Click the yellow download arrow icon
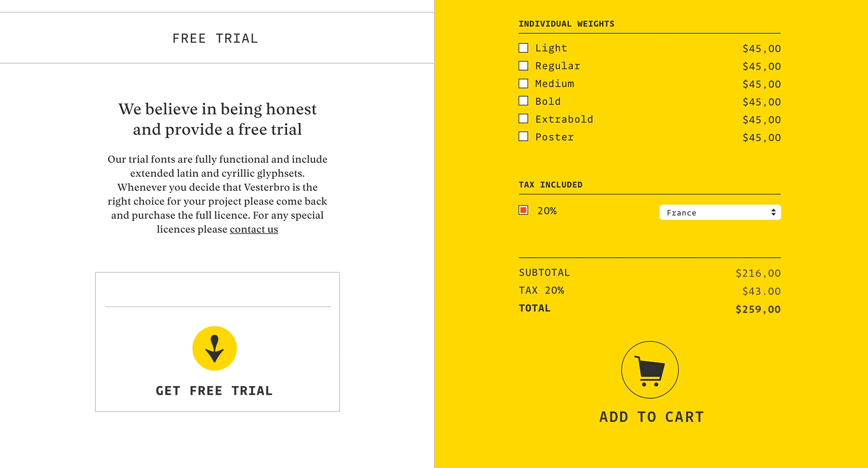The width and height of the screenshot is (868, 468). click(215, 348)
